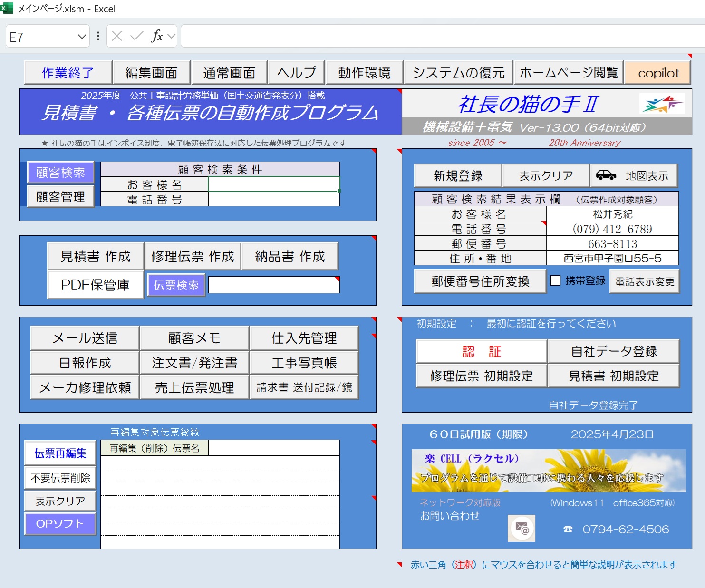Click the 伝票検索 text input field
Screen dimensions: 705x588
[274, 285]
